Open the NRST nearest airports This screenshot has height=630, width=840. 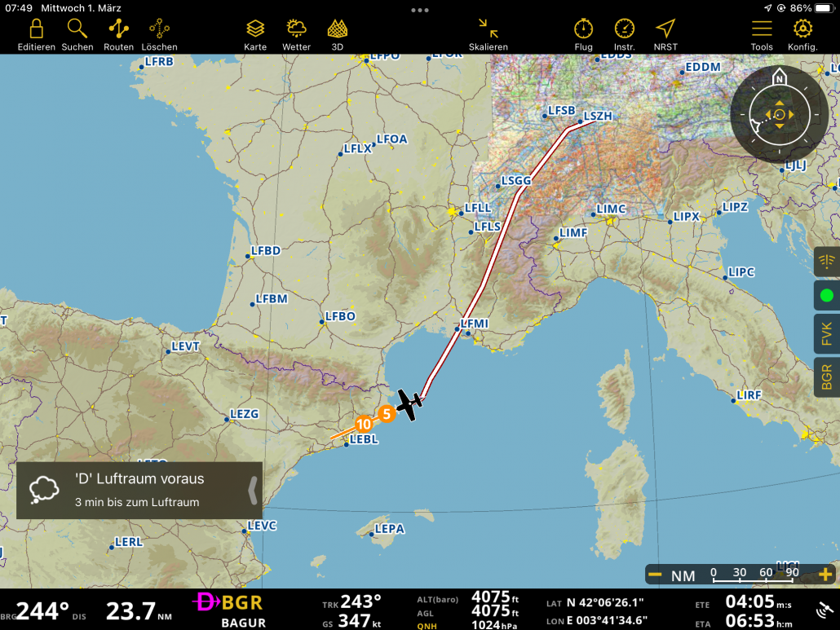(665, 31)
